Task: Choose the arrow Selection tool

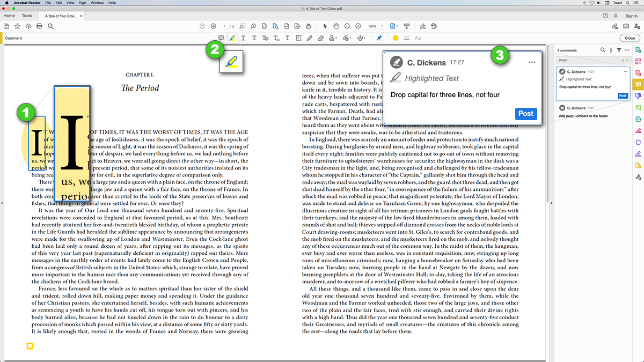Action: coord(325,26)
